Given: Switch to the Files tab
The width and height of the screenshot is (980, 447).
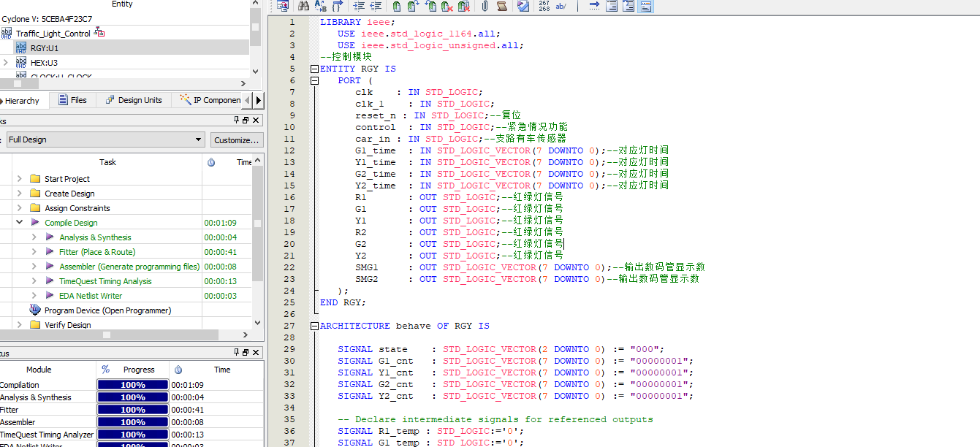Looking at the screenshot, I should (72, 100).
